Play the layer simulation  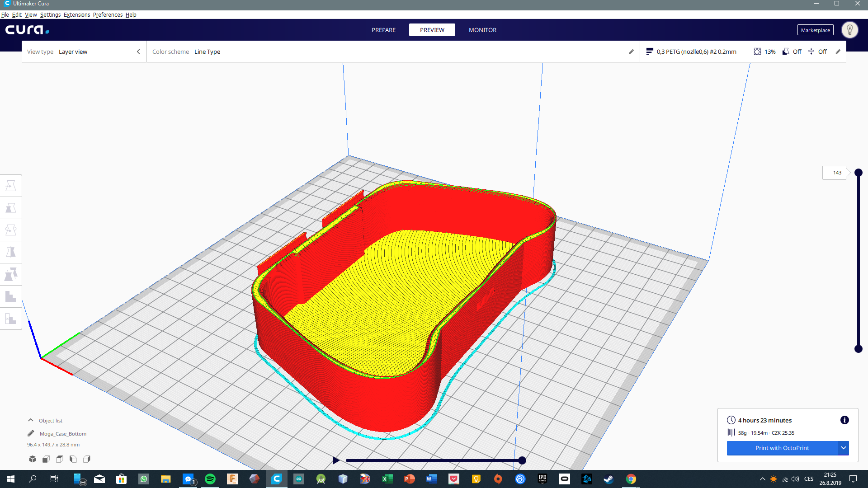[x=336, y=460]
